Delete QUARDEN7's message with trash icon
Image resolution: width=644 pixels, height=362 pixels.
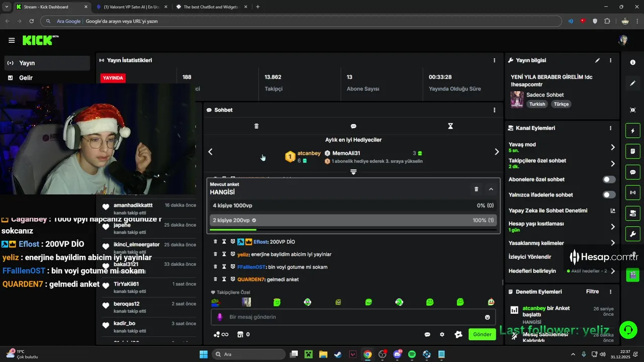click(215, 279)
